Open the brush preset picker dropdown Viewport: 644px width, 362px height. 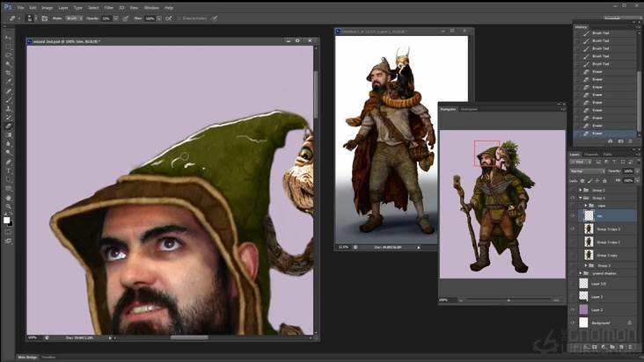[36, 18]
